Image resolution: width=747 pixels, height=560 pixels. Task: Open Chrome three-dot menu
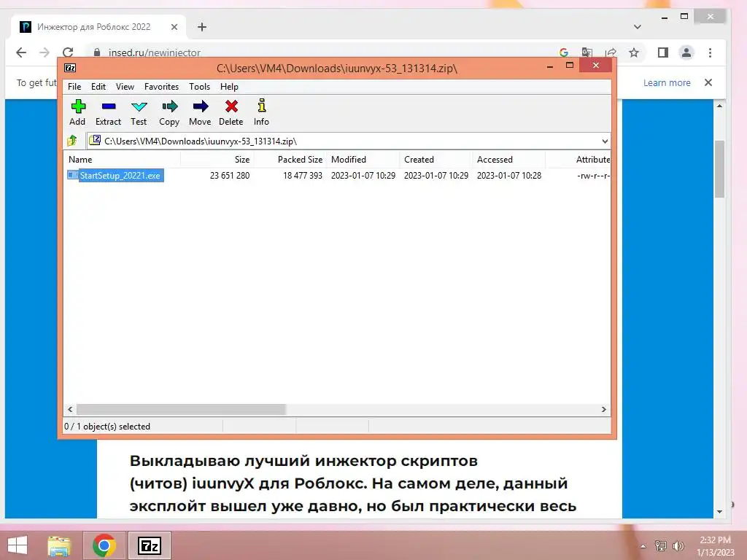click(710, 52)
